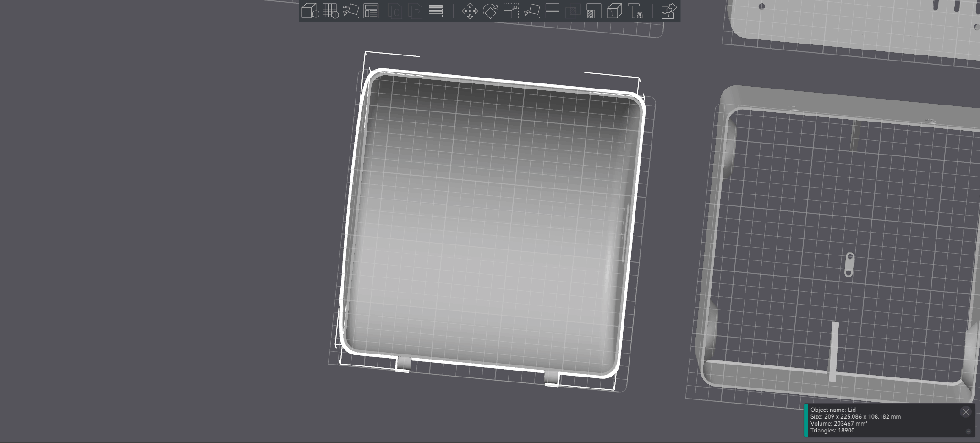The width and height of the screenshot is (980, 443).
Task: Arrange objects on the plate
Action: pyautogui.click(x=371, y=11)
